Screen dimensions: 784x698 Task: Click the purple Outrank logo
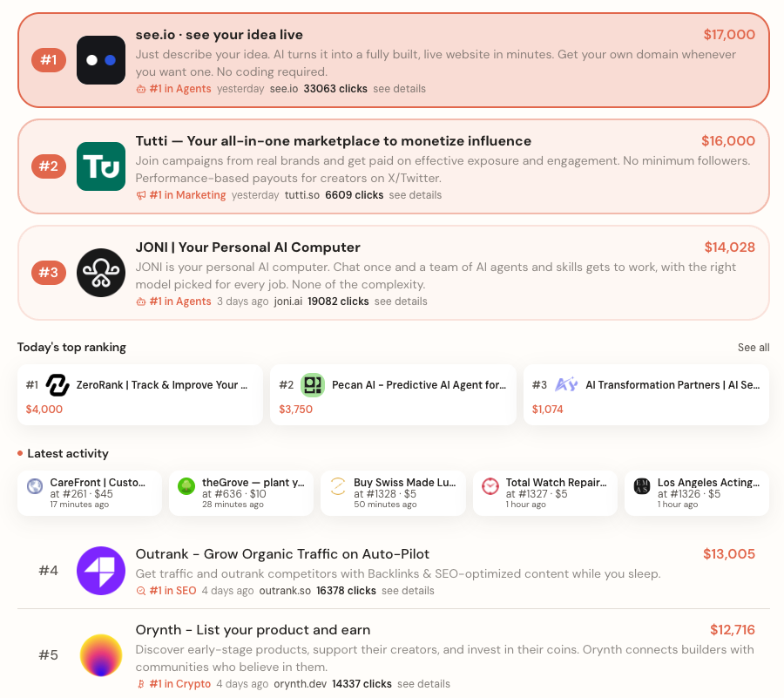100,571
